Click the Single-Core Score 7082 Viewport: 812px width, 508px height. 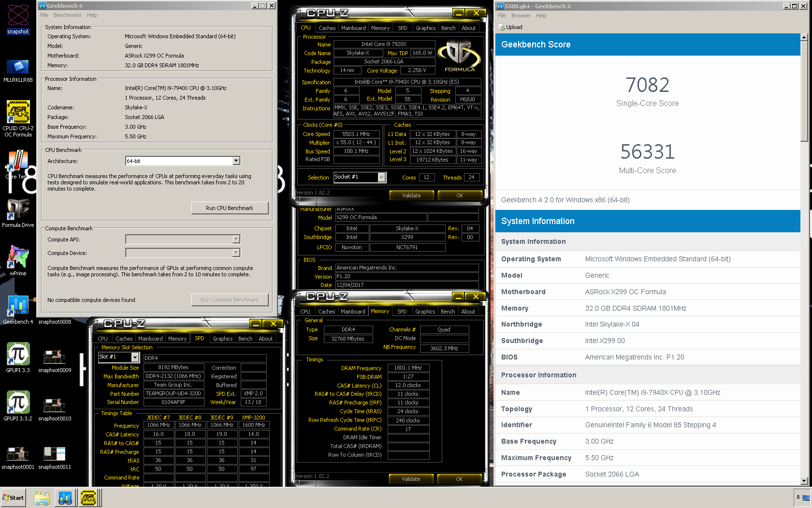click(647, 85)
